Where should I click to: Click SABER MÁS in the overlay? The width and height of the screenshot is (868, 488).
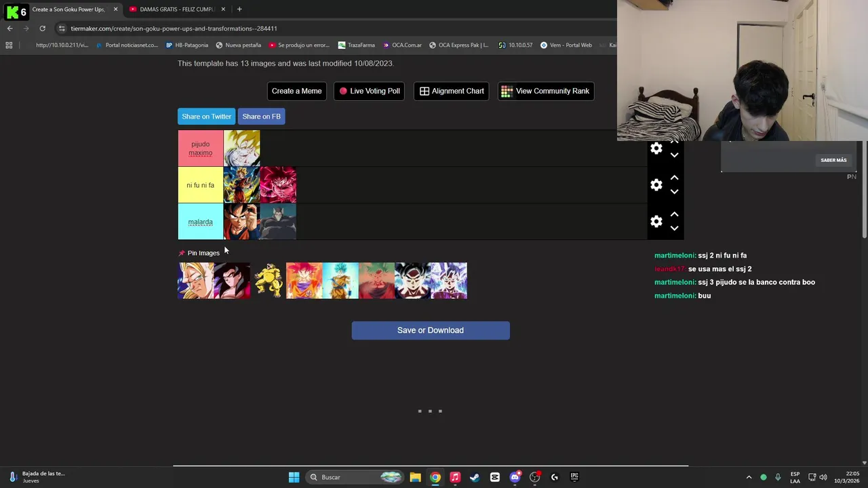(x=833, y=160)
